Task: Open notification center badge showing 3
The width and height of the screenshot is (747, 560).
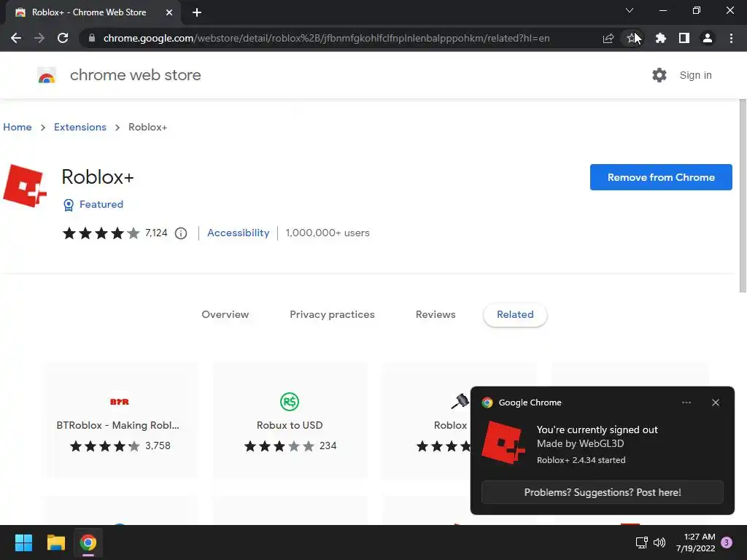Action: [x=727, y=542]
